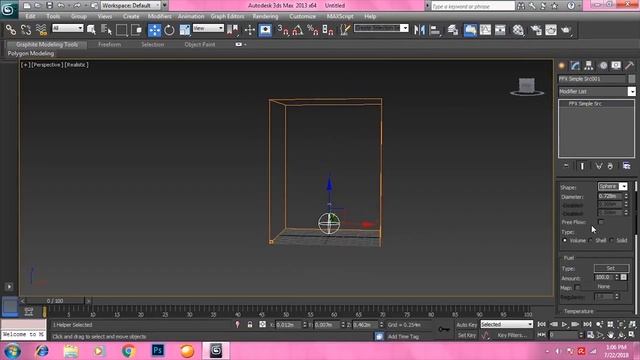Screen dimensions: 640x360
Task: Click the Unlink Selection tool
Action: [26, 30]
